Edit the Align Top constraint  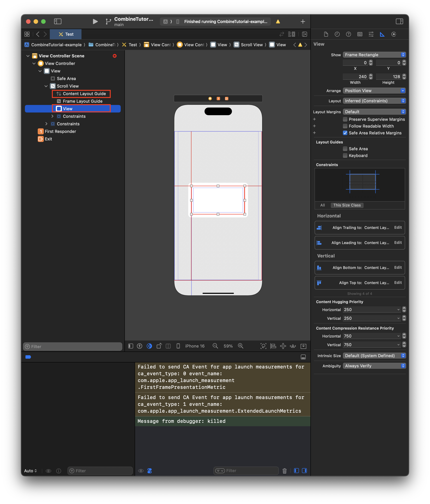pyautogui.click(x=398, y=282)
